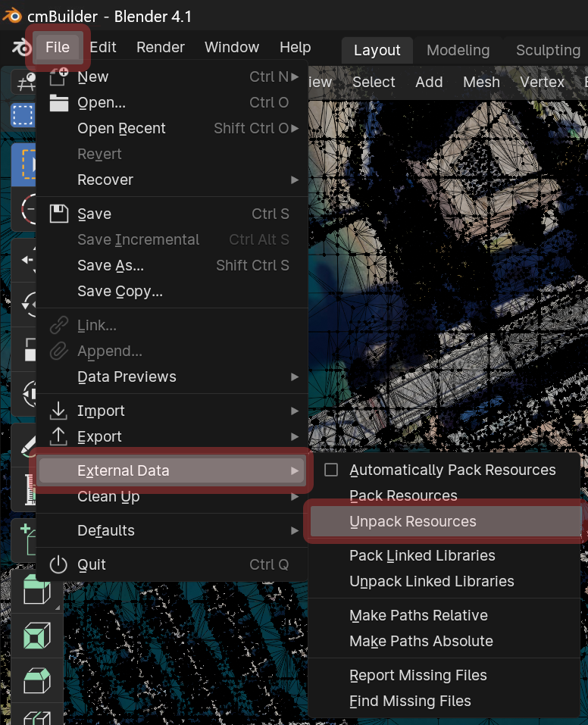588x725 pixels.
Task: Open the Render menu
Action: pyautogui.click(x=160, y=48)
